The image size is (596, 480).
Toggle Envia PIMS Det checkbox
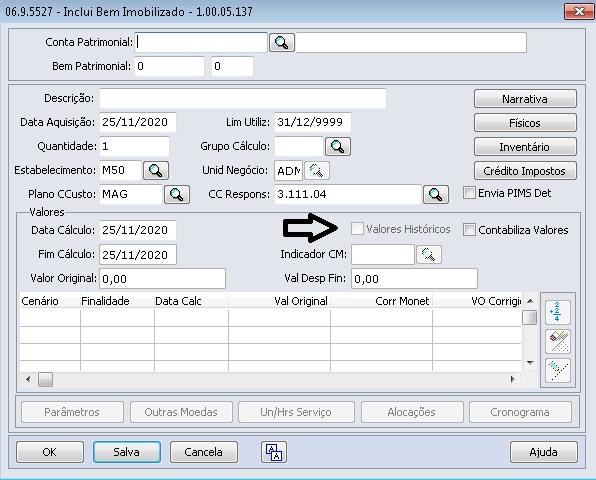pyautogui.click(x=469, y=193)
